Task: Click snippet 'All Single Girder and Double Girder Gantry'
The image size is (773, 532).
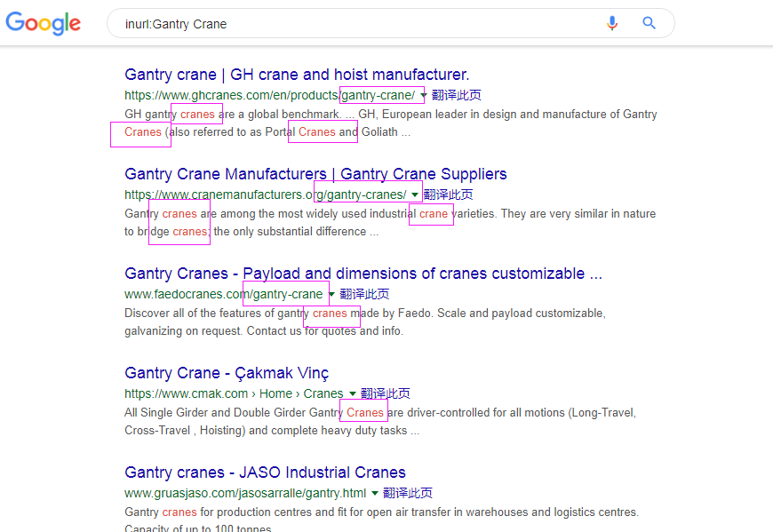Action: tap(234, 413)
